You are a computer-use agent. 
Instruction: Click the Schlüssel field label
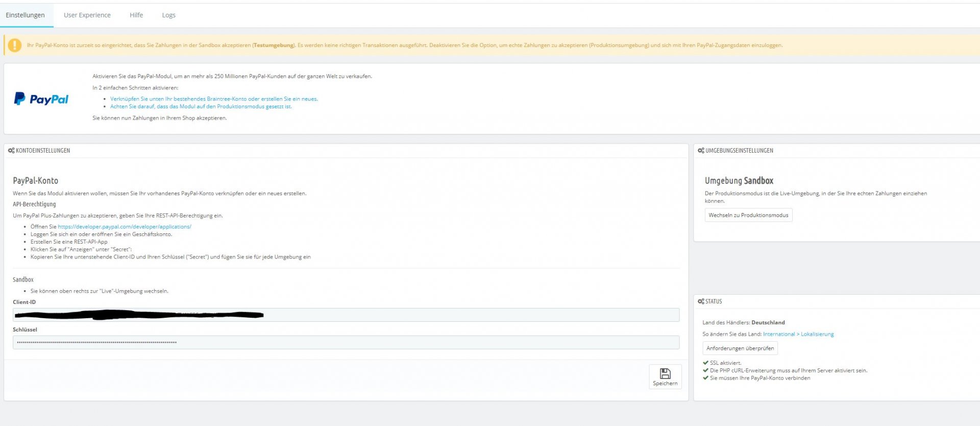click(25, 330)
